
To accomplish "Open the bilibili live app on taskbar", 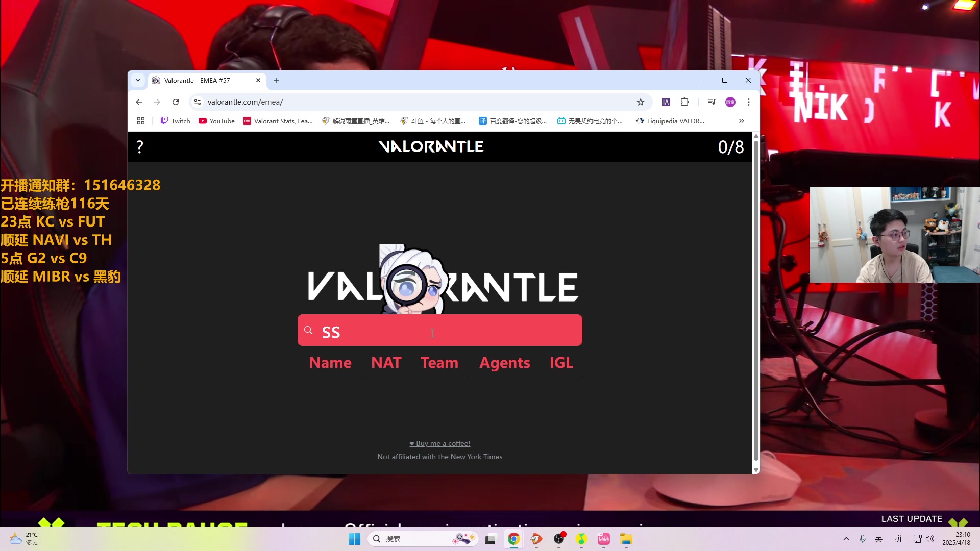I will tap(604, 539).
